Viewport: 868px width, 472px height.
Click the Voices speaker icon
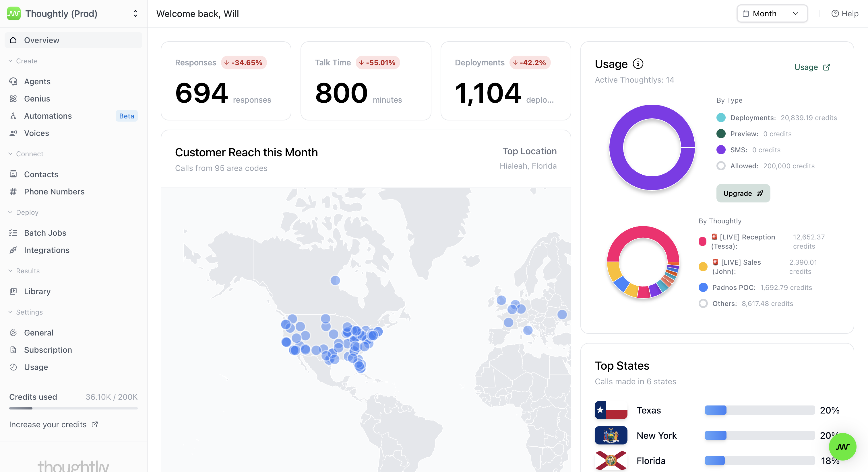(13, 133)
